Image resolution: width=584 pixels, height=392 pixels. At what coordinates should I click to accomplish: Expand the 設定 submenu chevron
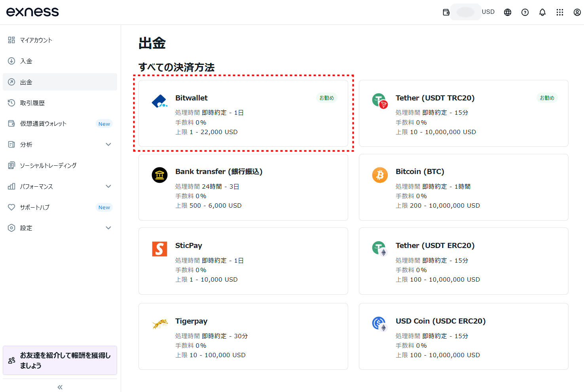pos(108,228)
